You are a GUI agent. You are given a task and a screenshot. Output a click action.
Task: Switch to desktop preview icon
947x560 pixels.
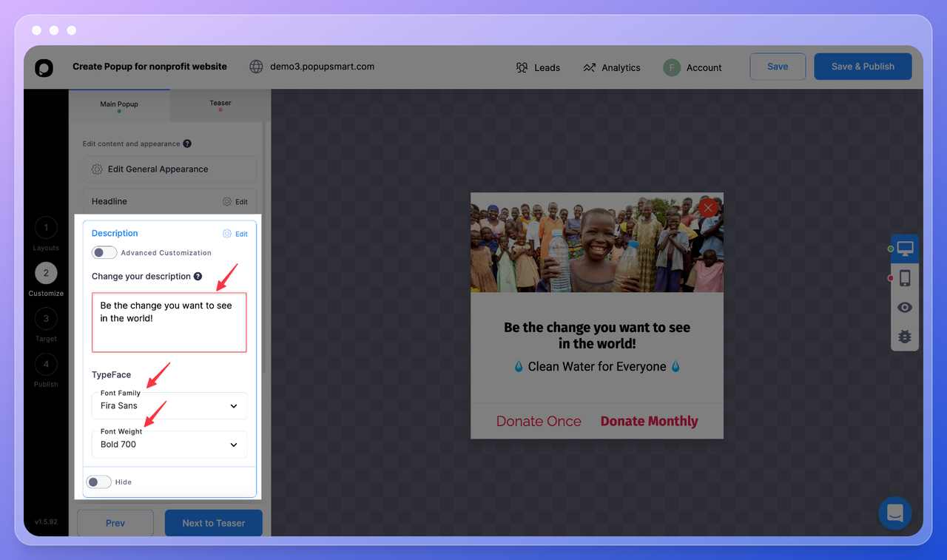pos(905,249)
